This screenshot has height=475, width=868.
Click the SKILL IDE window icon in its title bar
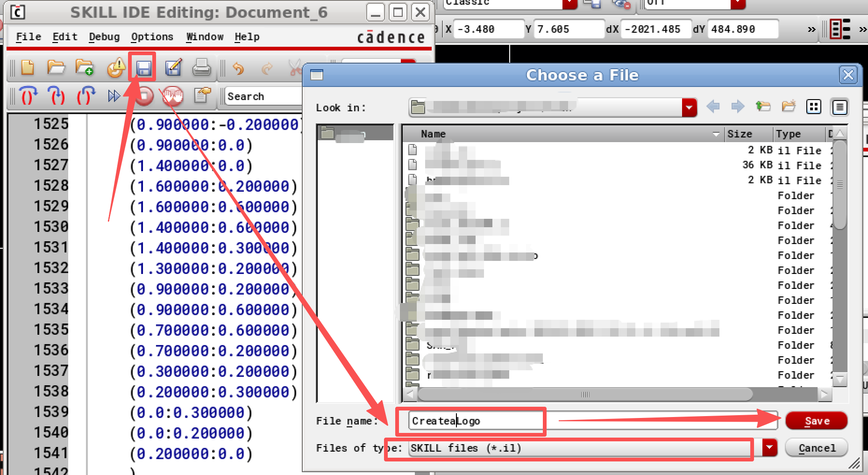click(x=17, y=12)
